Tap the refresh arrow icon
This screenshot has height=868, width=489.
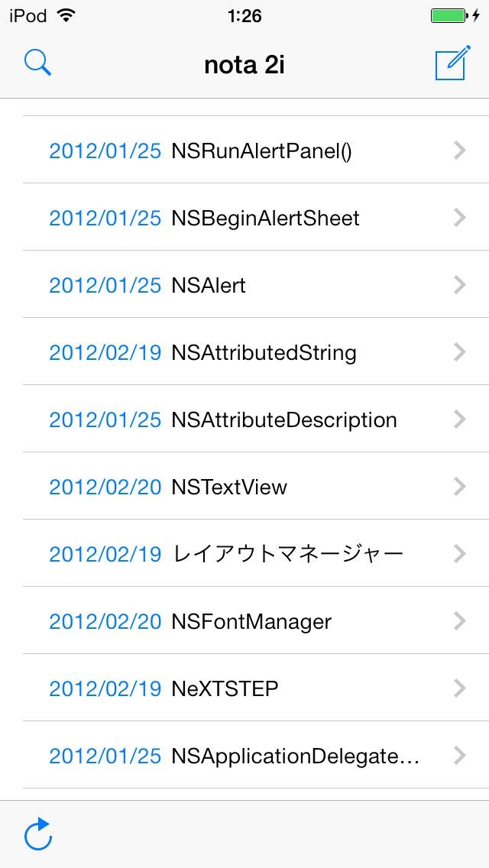point(38,834)
